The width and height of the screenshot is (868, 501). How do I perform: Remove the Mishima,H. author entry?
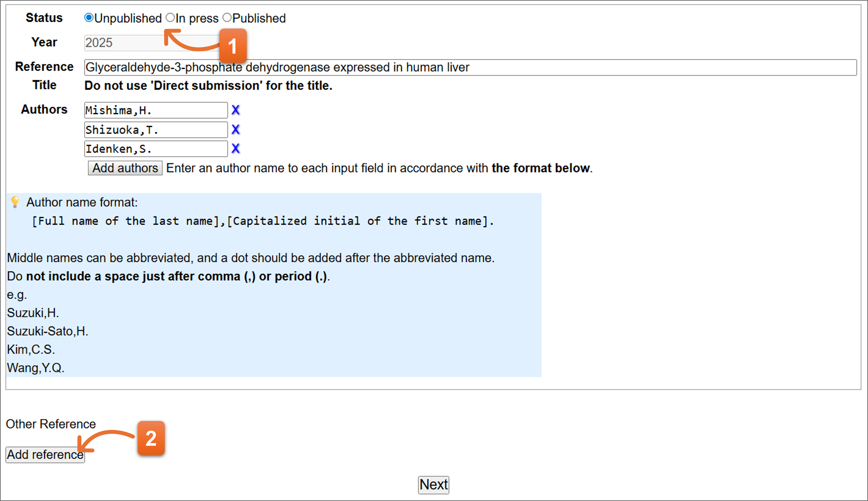[x=235, y=110]
